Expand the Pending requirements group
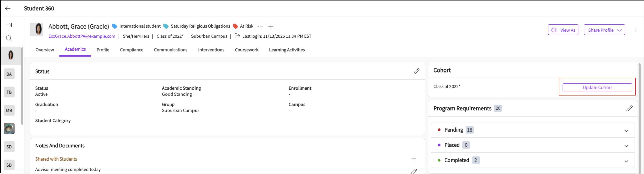Image resolution: width=644 pixels, height=174 pixels. (626, 131)
